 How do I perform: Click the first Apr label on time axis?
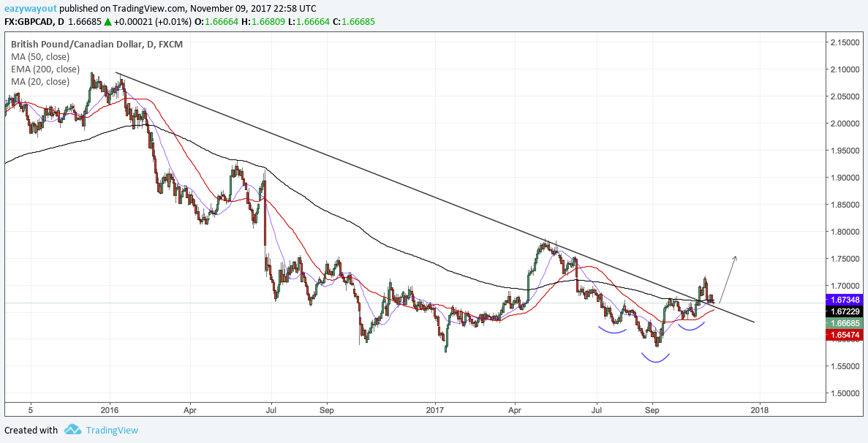[x=190, y=410]
